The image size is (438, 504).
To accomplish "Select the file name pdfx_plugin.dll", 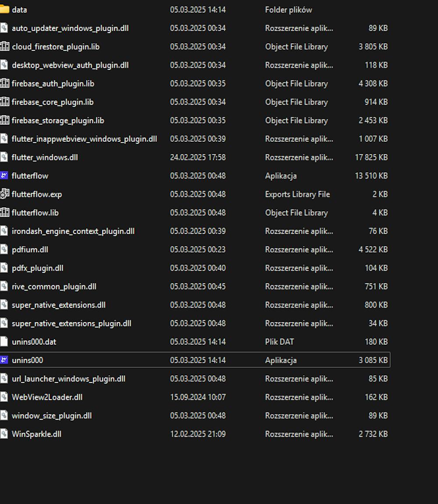I will click(x=38, y=268).
